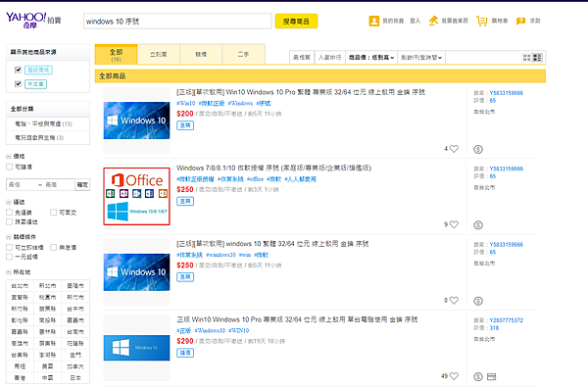Open seller Y5833159666 link on $200 listing

point(506,93)
